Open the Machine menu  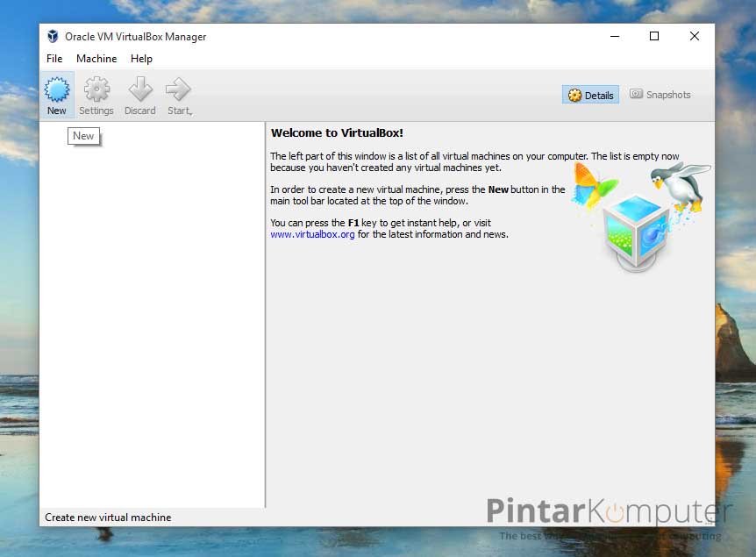96,59
